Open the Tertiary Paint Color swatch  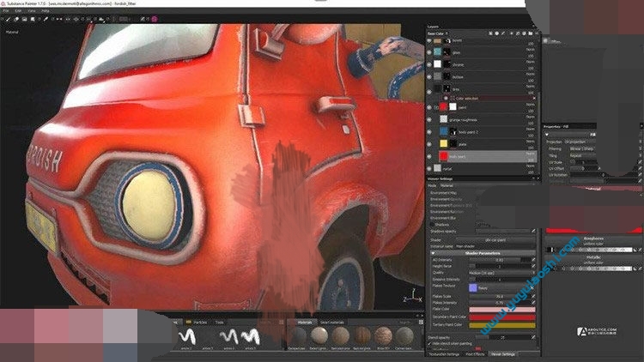tap(502, 325)
